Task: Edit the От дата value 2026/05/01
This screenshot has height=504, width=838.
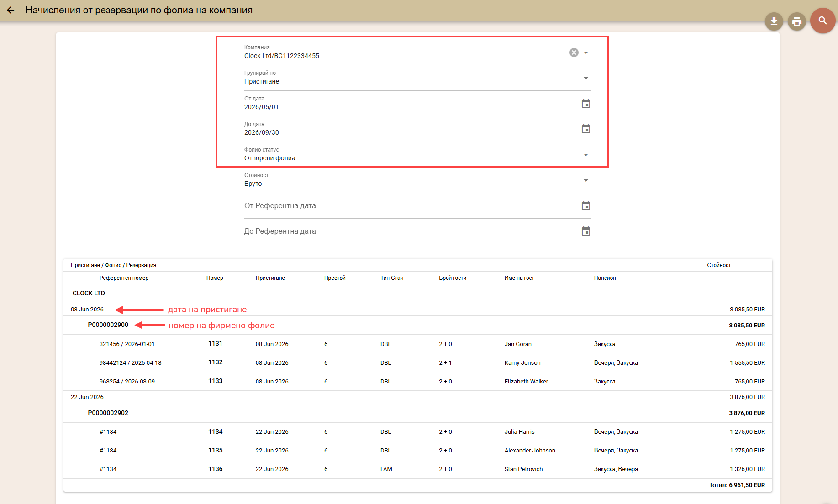Action: [x=261, y=107]
